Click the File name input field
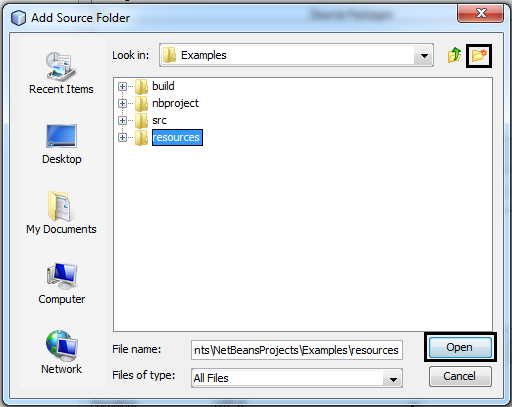The image size is (512, 407). (297, 350)
